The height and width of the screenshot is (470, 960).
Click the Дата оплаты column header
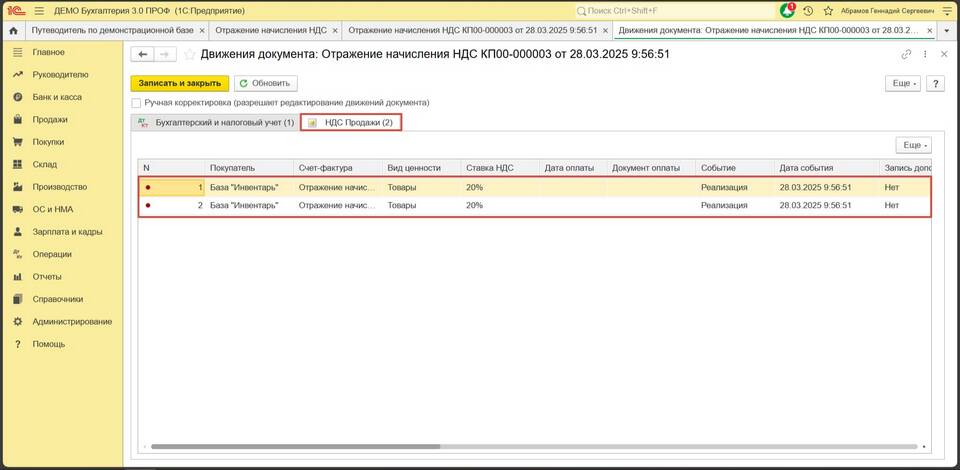coord(573,168)
